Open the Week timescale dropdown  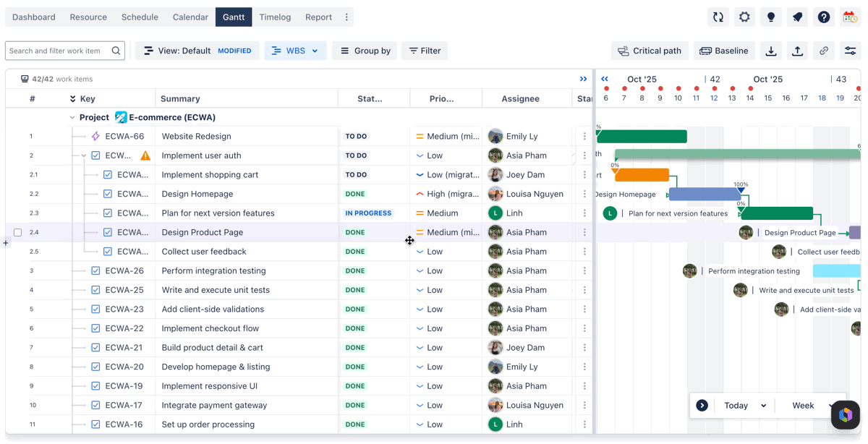pyautogui.click(x=809, y=406)
